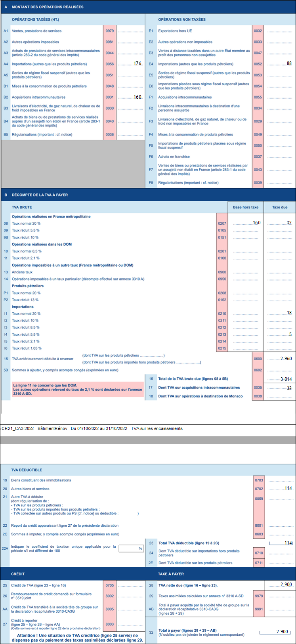The width and height of the screenshot is (296, 644).
Task: Select the A4 Importations field showing 176
Action: click(x=130, y=64)
